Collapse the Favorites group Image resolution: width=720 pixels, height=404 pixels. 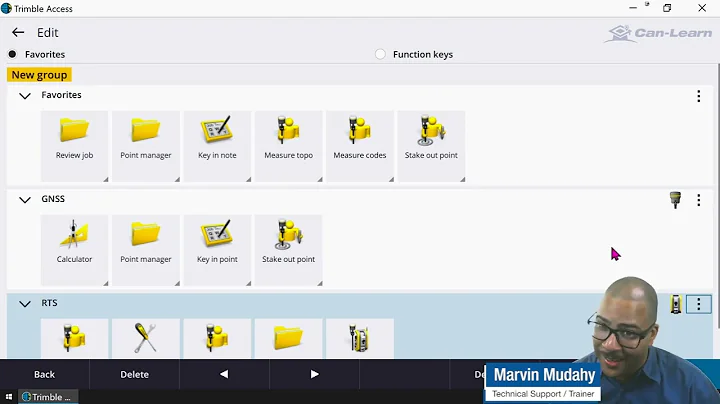[x=25, y=95]
